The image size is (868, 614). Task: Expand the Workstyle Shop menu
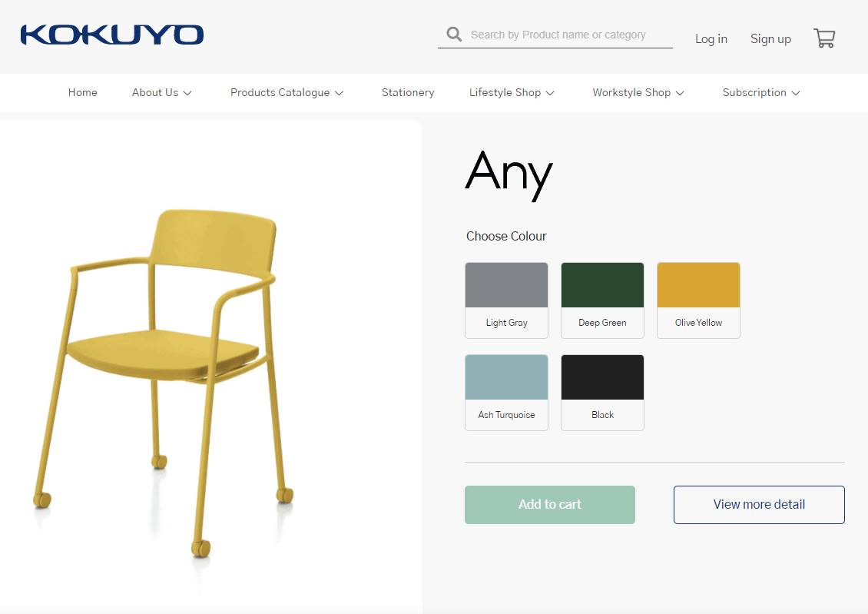click(x=638, y=92)
